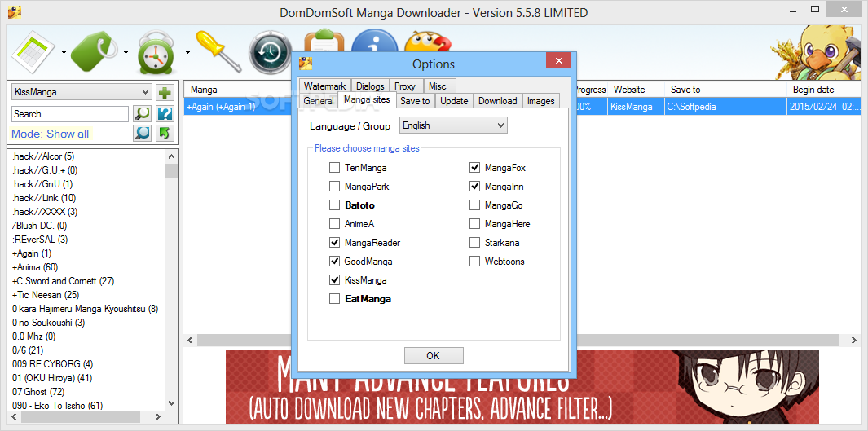Click the green plus add icon
The image size is (868, 431).
pyautogui.click(x=165, y=92)
